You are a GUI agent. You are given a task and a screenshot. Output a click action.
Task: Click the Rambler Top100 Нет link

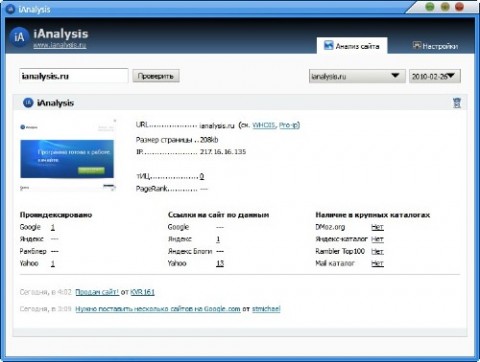377,251
